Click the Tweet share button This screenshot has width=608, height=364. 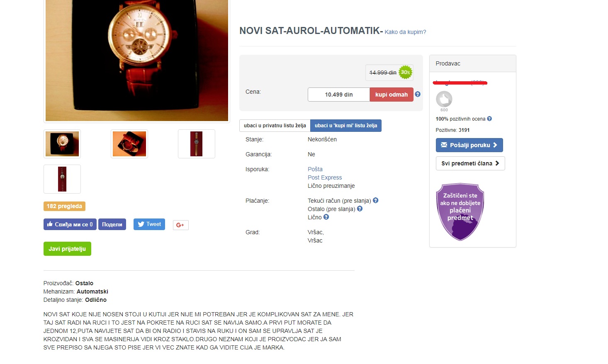click(149, 224)
